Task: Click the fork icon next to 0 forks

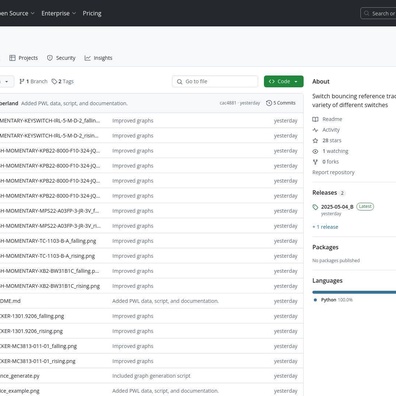Action: 315,162
